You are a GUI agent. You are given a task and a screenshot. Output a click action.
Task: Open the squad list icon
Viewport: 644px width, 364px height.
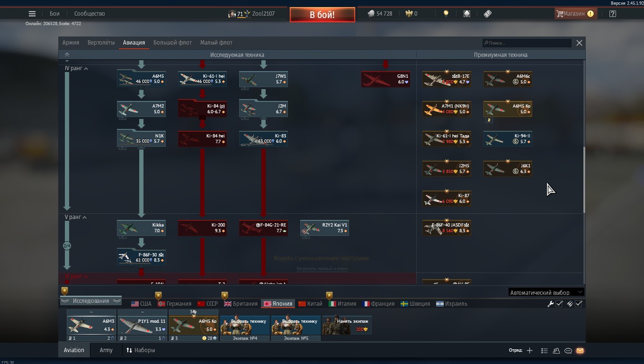pos(544,351)
